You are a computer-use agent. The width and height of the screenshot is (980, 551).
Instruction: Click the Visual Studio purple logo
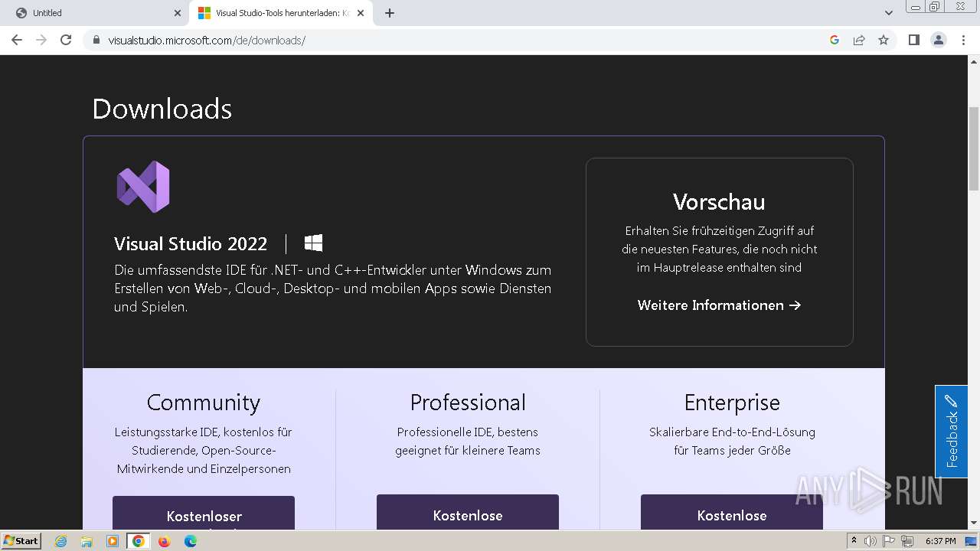point(143,187)
